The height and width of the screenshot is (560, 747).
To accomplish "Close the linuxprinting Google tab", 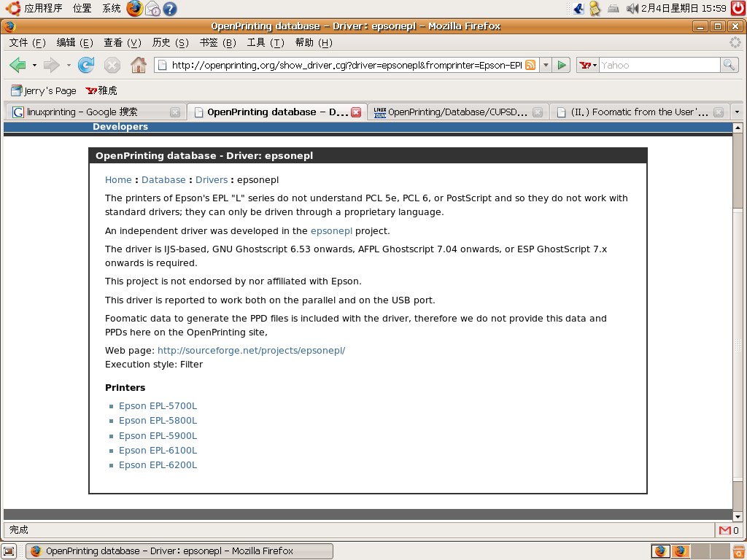I will pyautogui.click(x=175, y=112).
